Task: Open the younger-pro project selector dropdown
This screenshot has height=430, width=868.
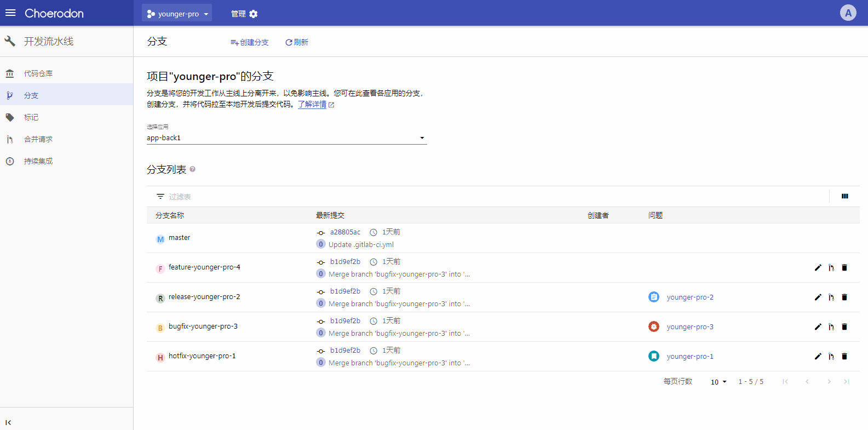Action: (x=177, y=14)
